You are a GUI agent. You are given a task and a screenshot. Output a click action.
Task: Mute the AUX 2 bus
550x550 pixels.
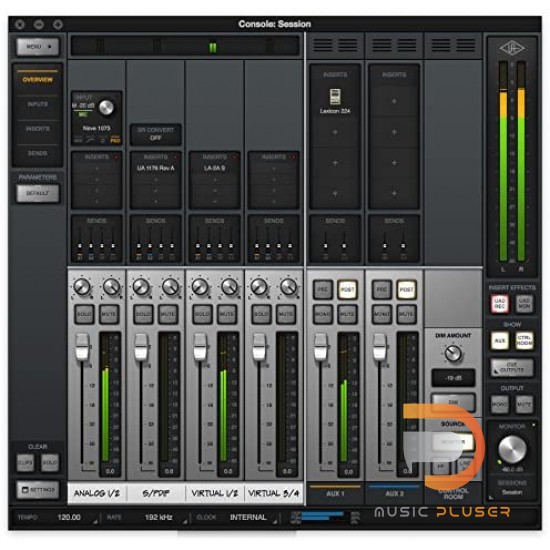coord(406,314)
